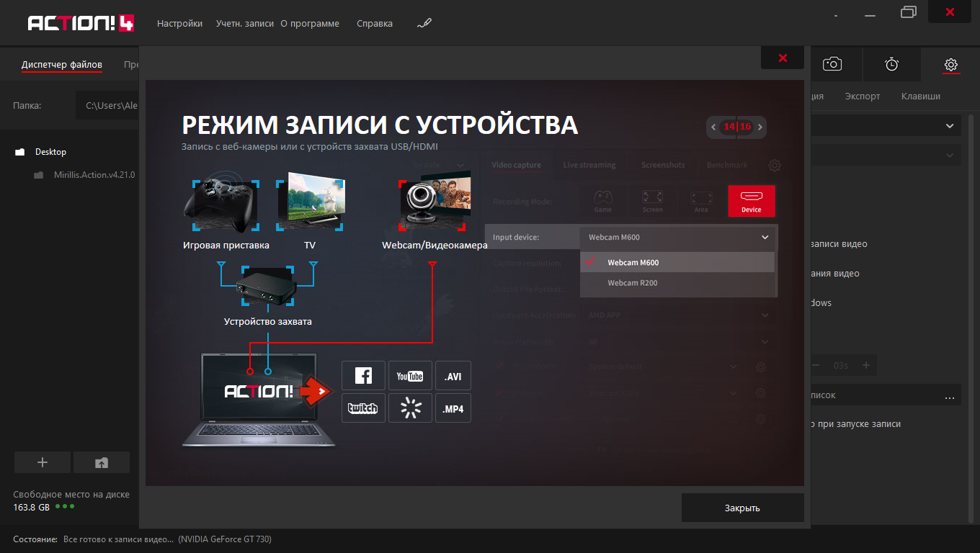Select the Mirillis.Action.v4.21.0 folder
The image size is (980, 553).
(x=94, y=175)
